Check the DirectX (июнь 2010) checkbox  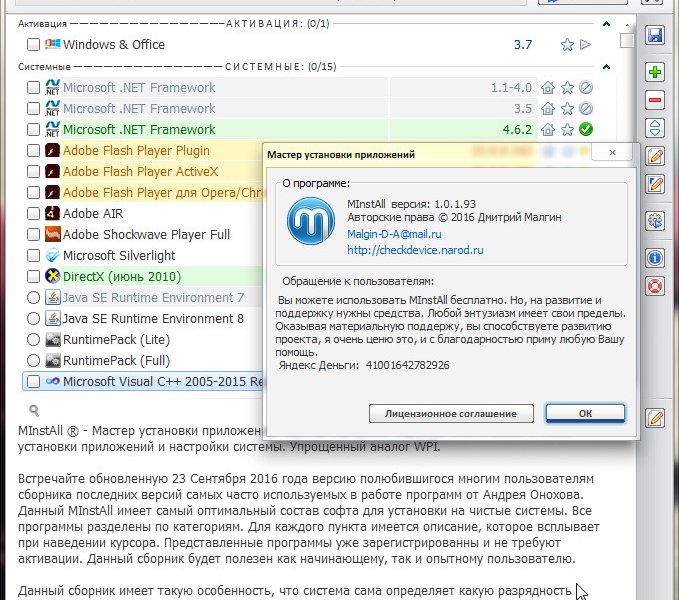33,276
